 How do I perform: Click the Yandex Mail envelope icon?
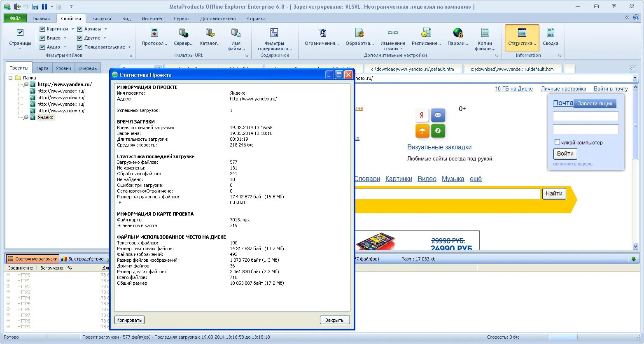[x=438, y=115]
